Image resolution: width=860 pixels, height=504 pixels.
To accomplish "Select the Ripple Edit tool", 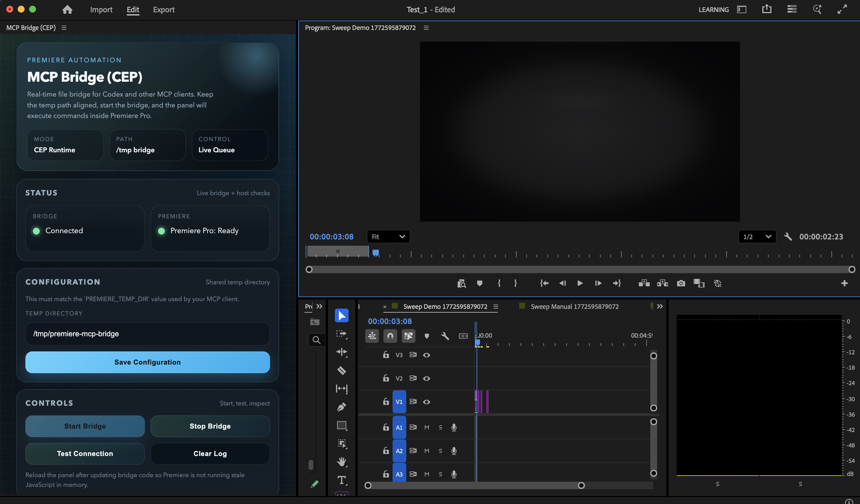I will 341,352.
